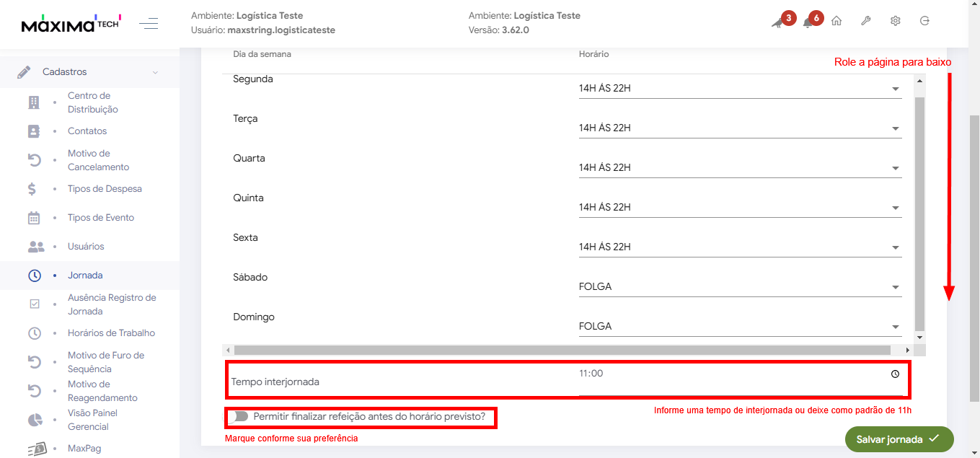Open the wrench tools icon
Viewport: 980px width, 458px height.
tap(866, 21)
